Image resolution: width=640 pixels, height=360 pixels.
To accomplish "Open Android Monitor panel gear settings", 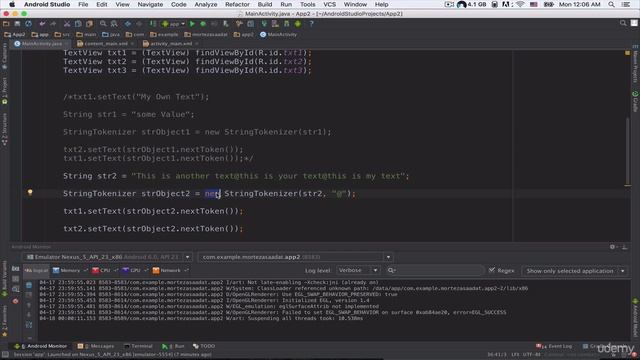I will pyautogui.click(x=612, y=247).
